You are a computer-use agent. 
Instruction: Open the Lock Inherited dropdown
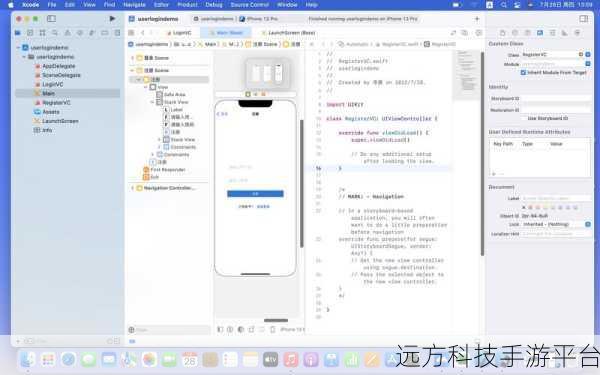(x=588, y=224)
